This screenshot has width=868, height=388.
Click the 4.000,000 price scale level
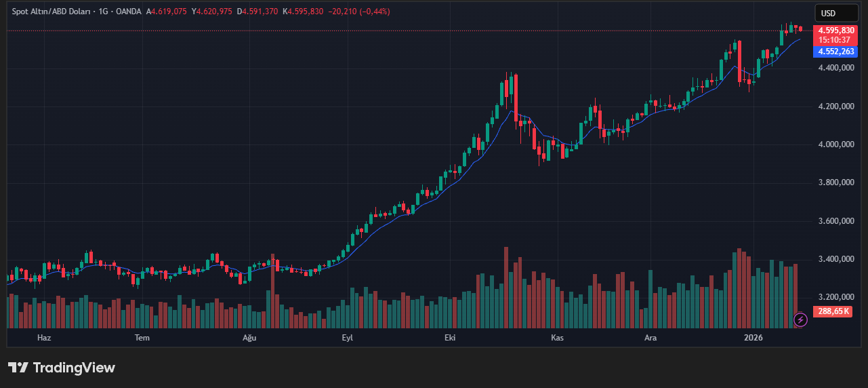(x=836, y=144)
